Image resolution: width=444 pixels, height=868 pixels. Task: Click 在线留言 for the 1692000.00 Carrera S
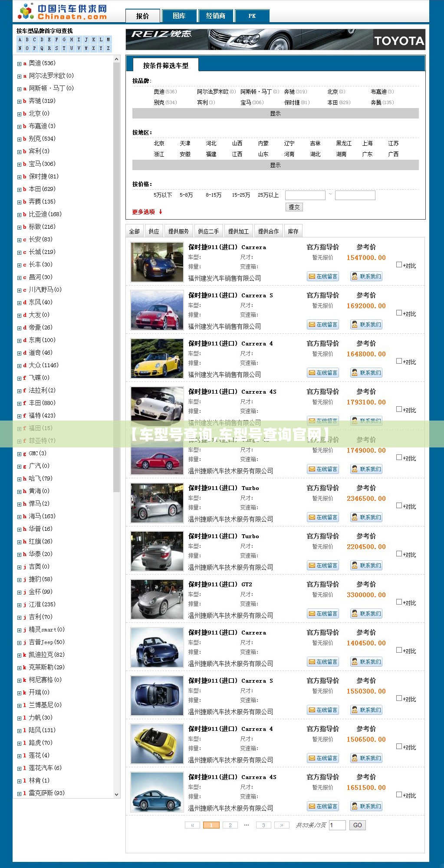click(x=323, y=325)
